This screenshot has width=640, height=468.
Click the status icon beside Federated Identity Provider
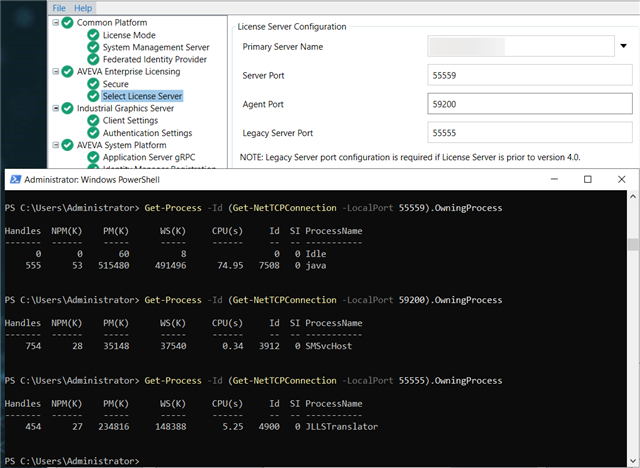tap(93, 60)
